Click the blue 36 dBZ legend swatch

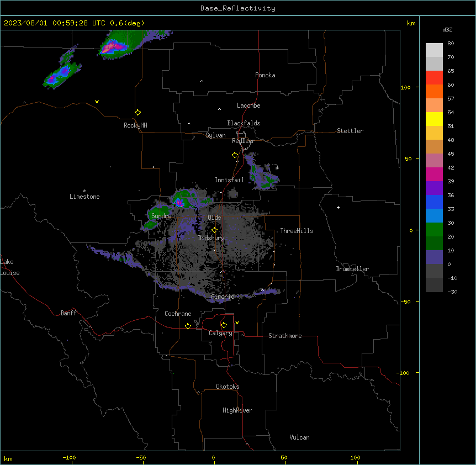point(434,202)
